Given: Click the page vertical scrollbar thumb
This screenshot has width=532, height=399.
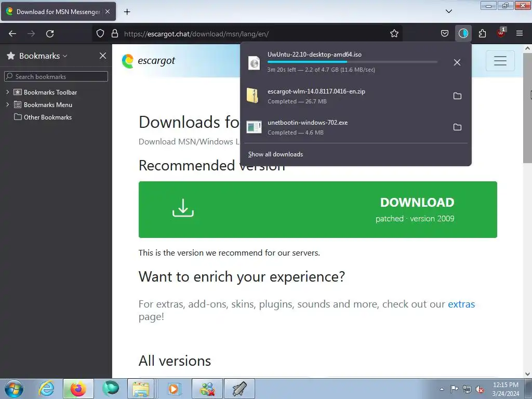Looking at the screenshot, I should [527, 108].
